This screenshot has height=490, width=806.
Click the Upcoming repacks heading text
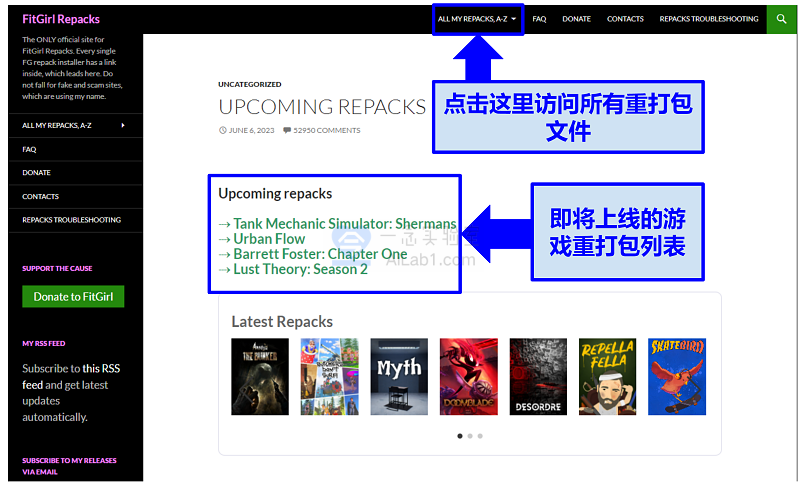(x=275, y=194)
